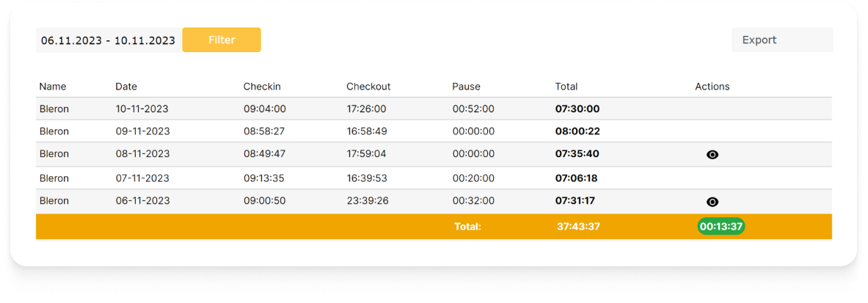868x303 pixels.
Task: Select the 00:52:00 pause value
Action: click(x=473, y=109)
